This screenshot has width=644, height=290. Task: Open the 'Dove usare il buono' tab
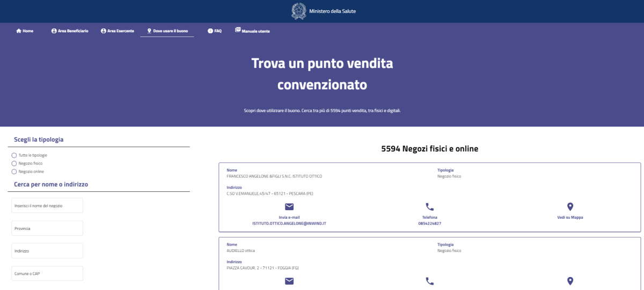point(167,31)
